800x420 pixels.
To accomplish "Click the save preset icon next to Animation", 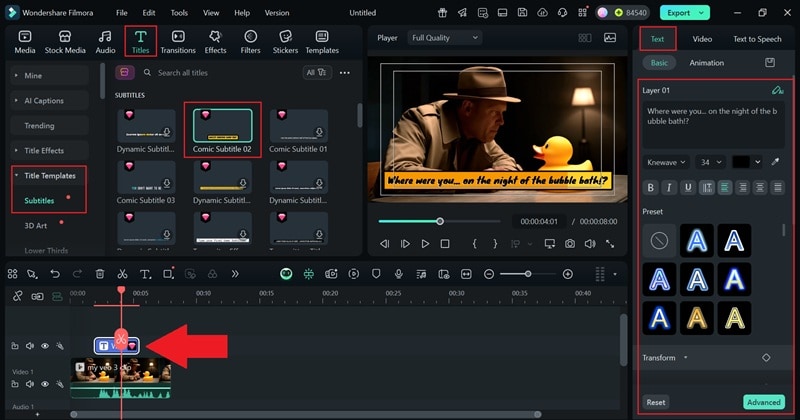I will [x=770, y=63].
